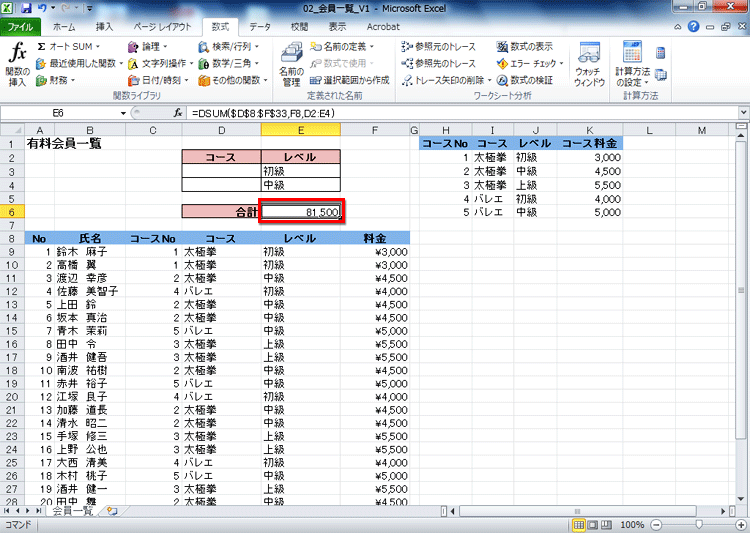The width and height of the screenshot is (750, 533).
Task: Open the Financial (財務) functions list
Action: pos(55,80)
